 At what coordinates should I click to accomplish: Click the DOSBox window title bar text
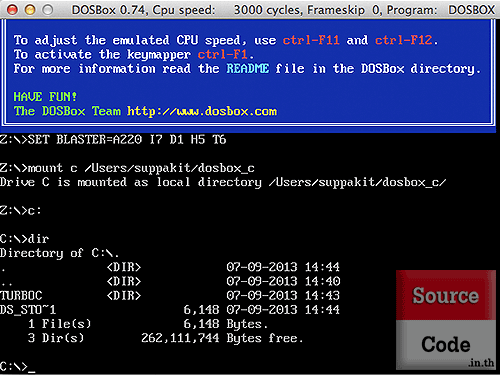(283, 10)
